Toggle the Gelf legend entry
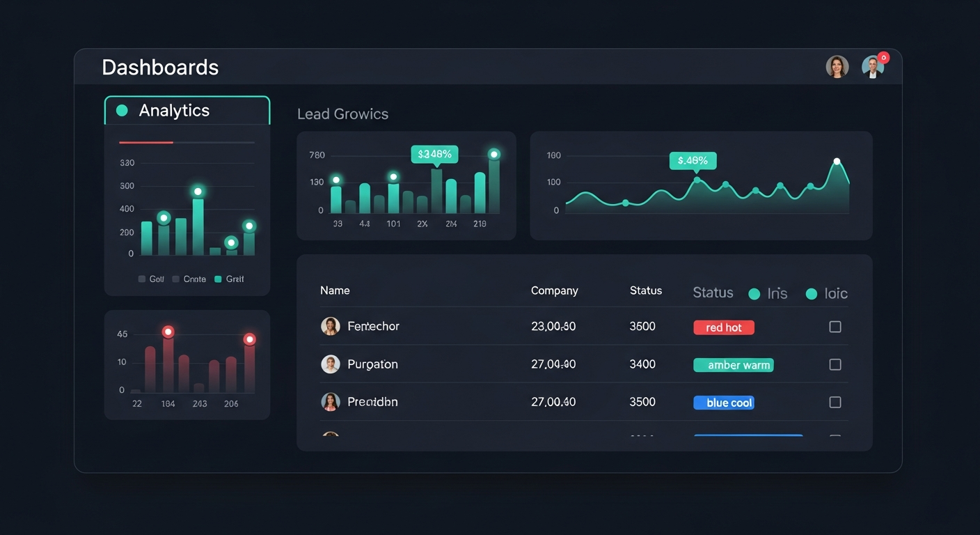 click(x=151, y=279)
